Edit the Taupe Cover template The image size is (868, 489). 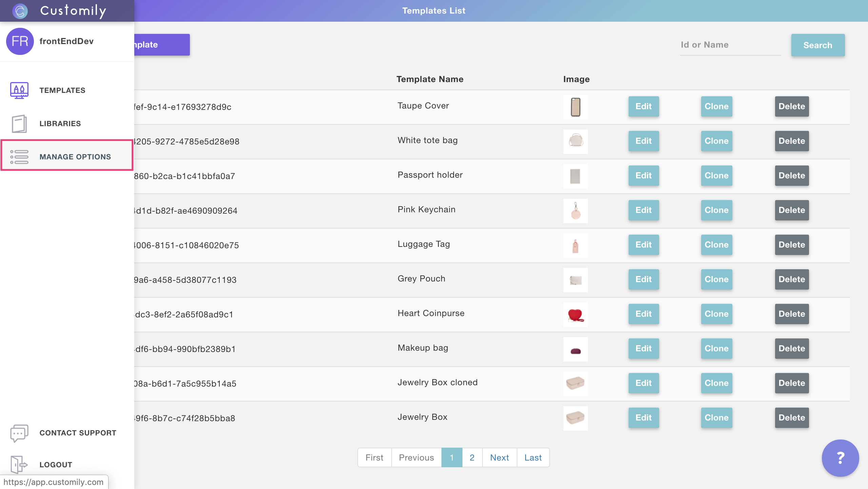643,106
